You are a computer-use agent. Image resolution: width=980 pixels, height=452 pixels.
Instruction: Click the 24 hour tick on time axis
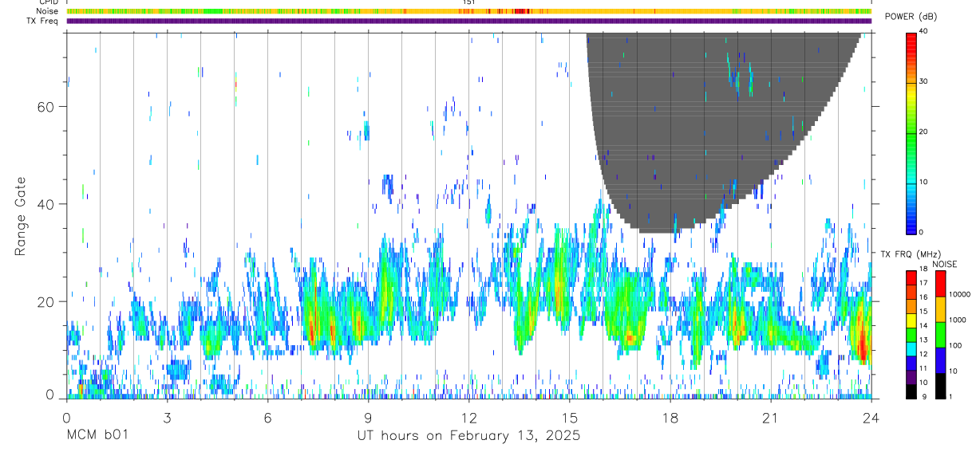point(871,417)
